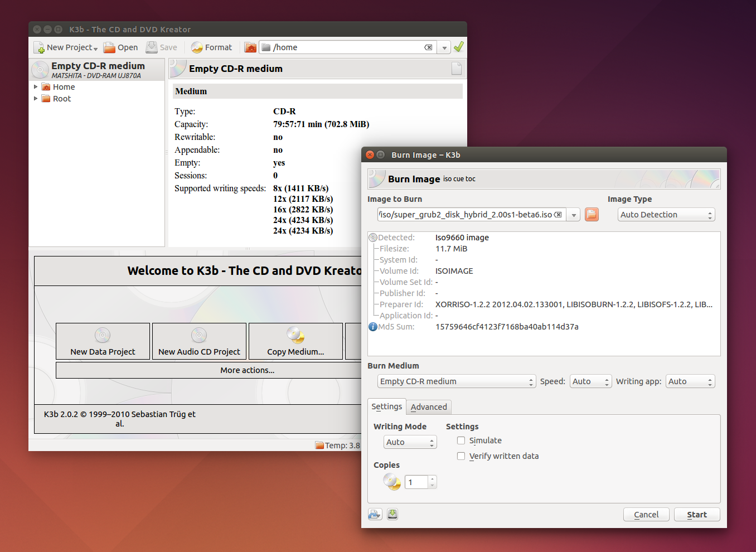
Task: Click the Copy Medium button
Action: 295,341
